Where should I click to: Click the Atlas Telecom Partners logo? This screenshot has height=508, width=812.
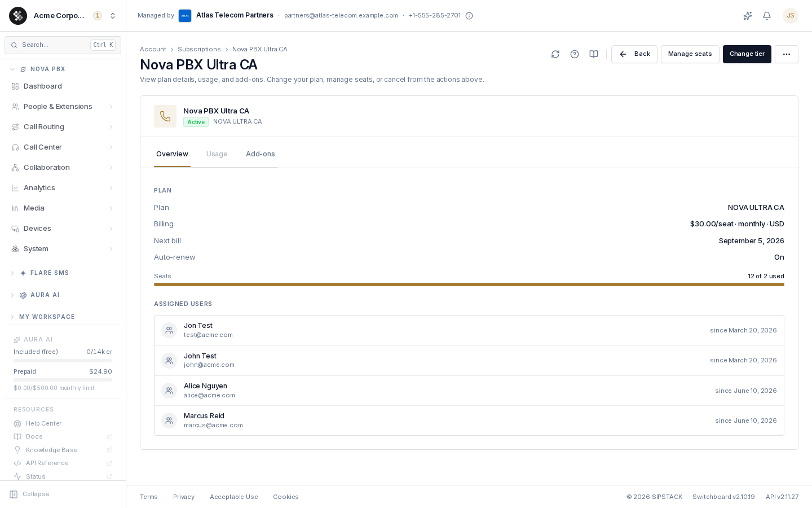(185, 16)
